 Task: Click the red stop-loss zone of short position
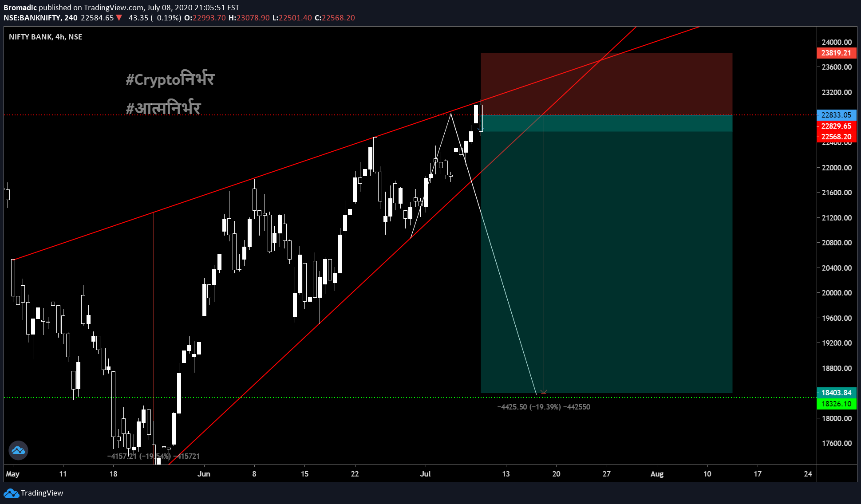click(606, 84)
